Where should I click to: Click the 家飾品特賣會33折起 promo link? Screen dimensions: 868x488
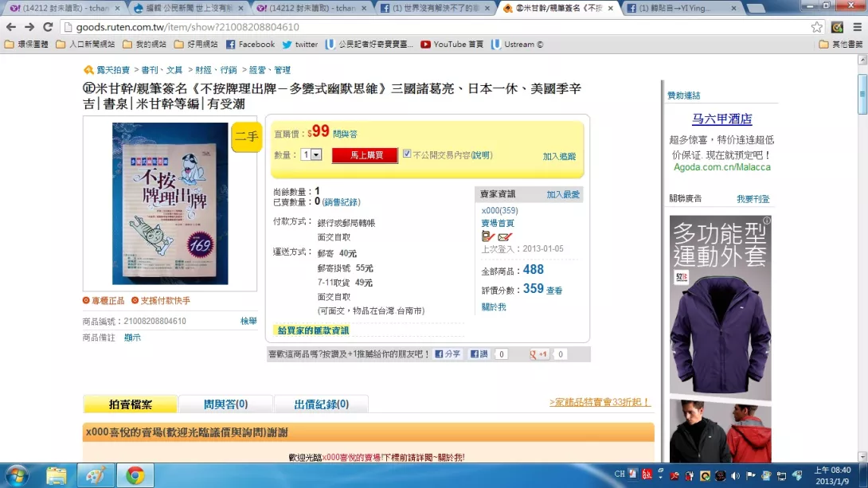600,402
